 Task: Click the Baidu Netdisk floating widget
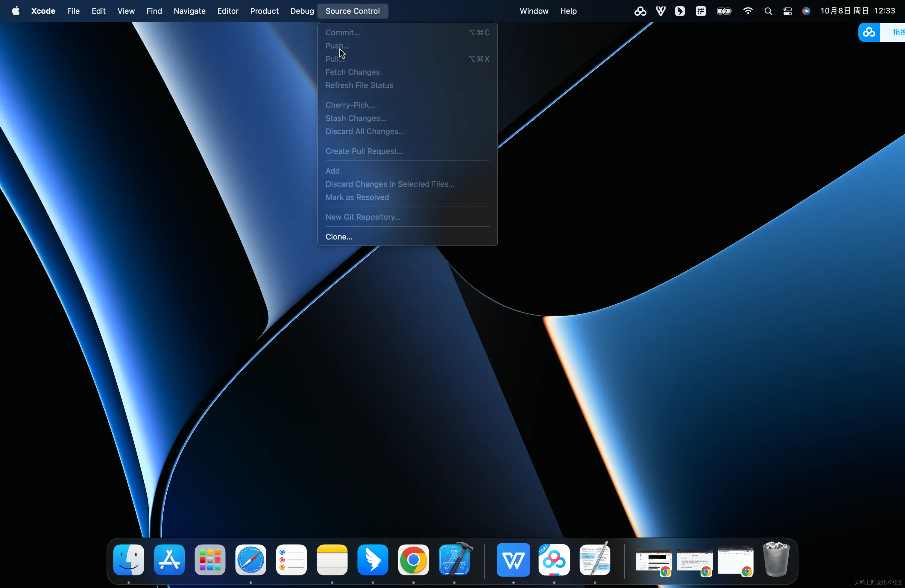pyautogui.click(x=869, y=32)
